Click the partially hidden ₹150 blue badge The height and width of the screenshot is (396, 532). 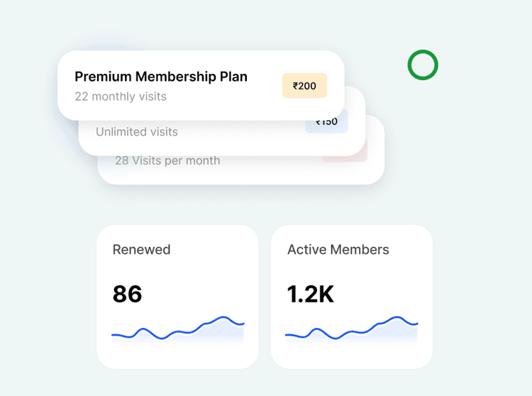coord(327,124)
